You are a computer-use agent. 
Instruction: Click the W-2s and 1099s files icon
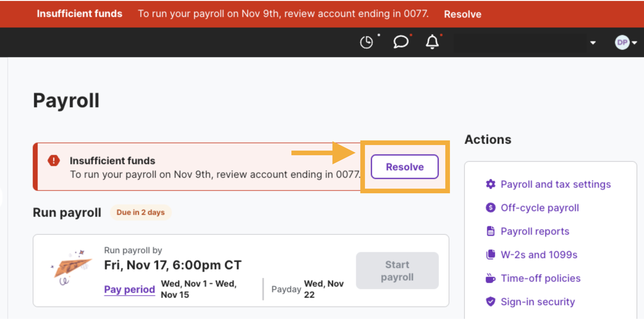(x=490, y=255)
